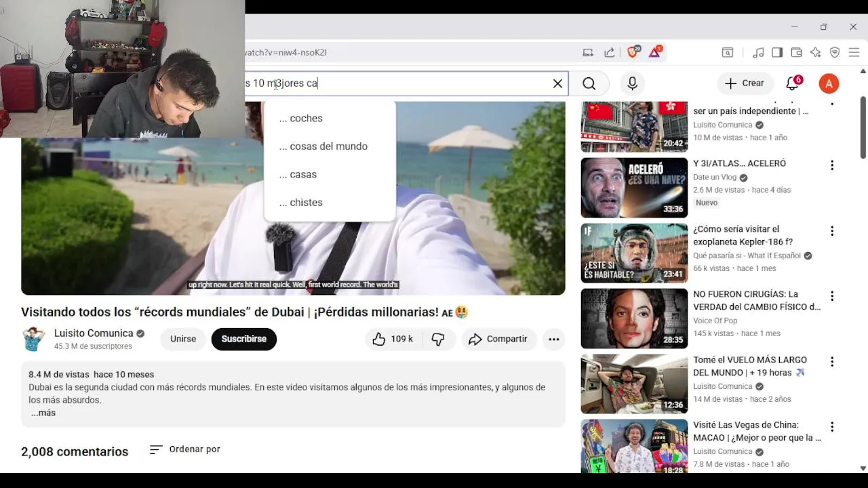Click the Compartir share button
The image size is (868, 488).
pos(499,339)
